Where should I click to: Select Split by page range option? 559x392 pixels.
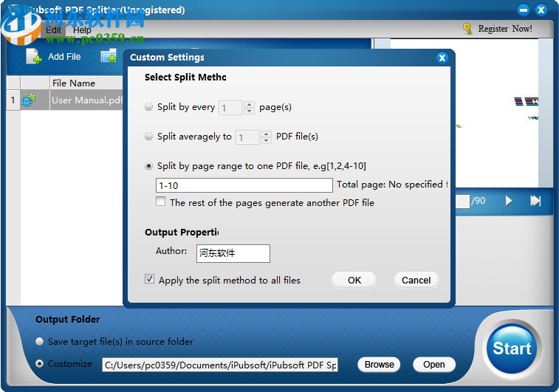pos(148,166)
